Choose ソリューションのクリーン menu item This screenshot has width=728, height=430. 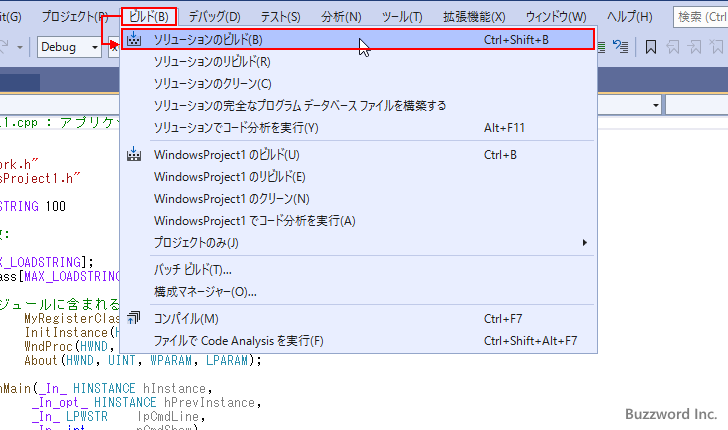[212, 84]
